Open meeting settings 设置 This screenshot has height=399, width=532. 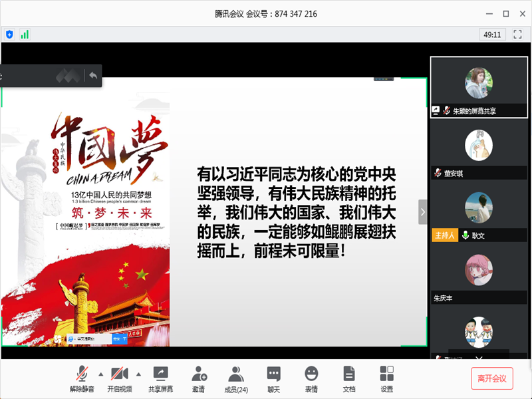[387, 379]
